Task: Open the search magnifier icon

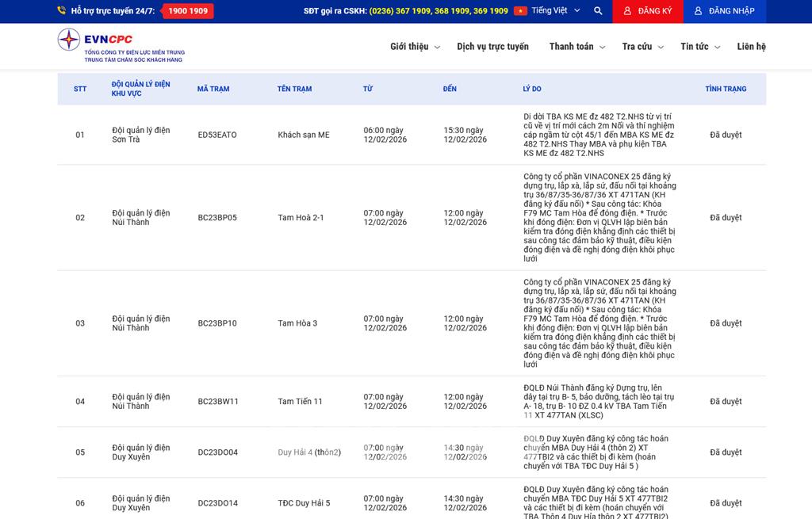Action: pos(598,11)
